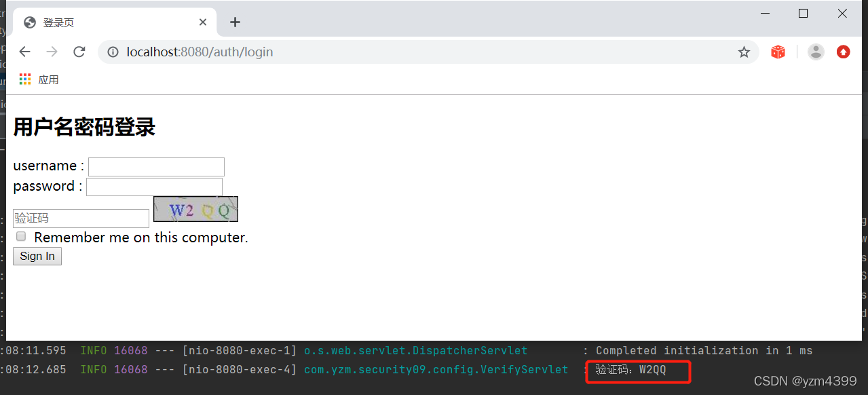Tick the Remember me on this computer checkbox

[21, 237]
